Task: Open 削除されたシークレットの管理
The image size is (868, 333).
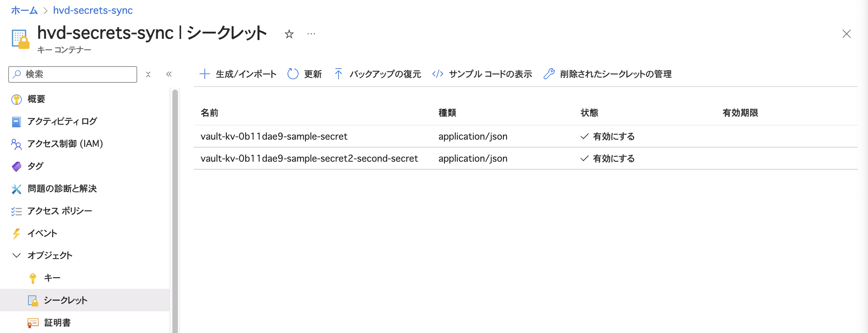Action: click(x=607, y=74)
